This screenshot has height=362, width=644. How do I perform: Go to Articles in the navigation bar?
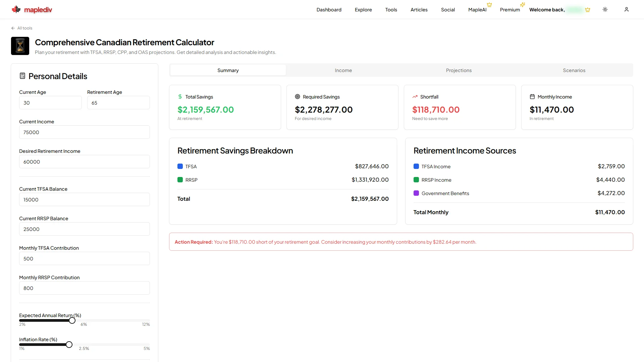(x=419, y=10)
